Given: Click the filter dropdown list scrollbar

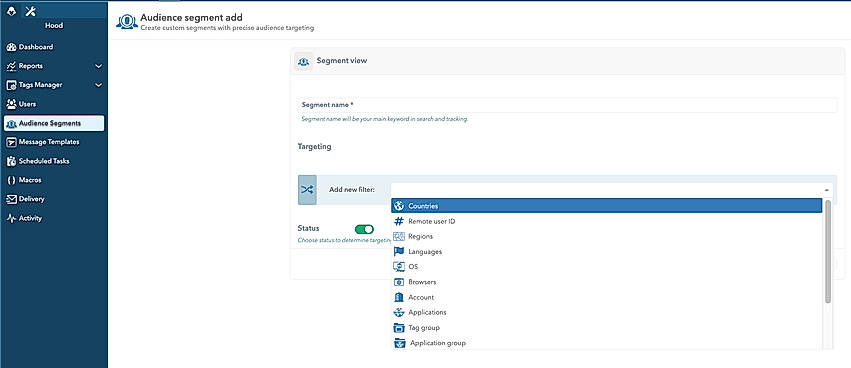Looking at the screenshot, I should click(828, 251).
